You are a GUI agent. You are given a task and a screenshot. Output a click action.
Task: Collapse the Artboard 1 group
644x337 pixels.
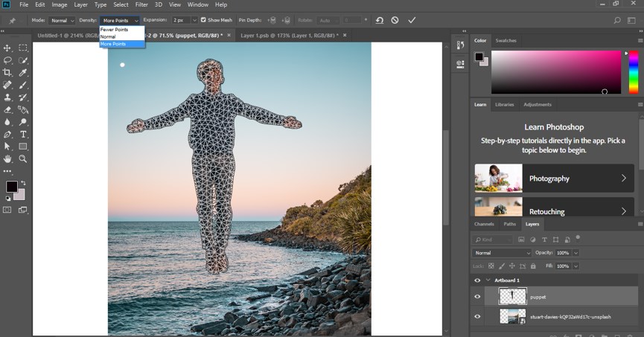tap(488, 280)
